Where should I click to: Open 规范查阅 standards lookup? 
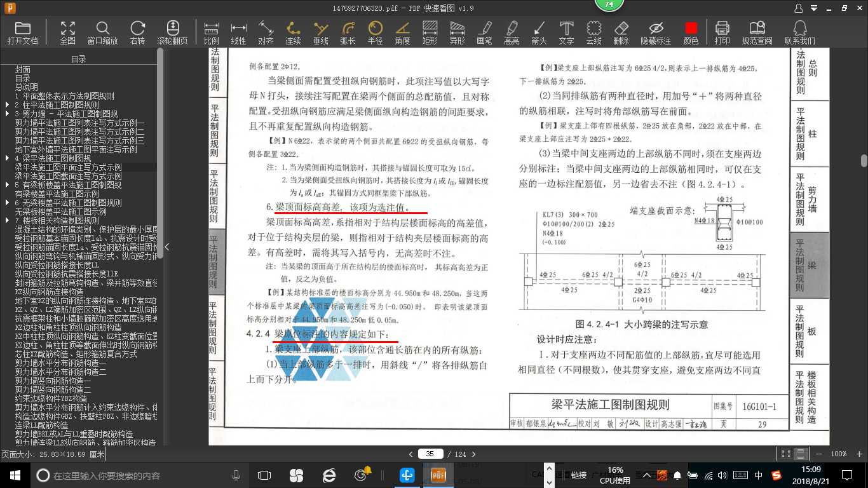[757, 32]
